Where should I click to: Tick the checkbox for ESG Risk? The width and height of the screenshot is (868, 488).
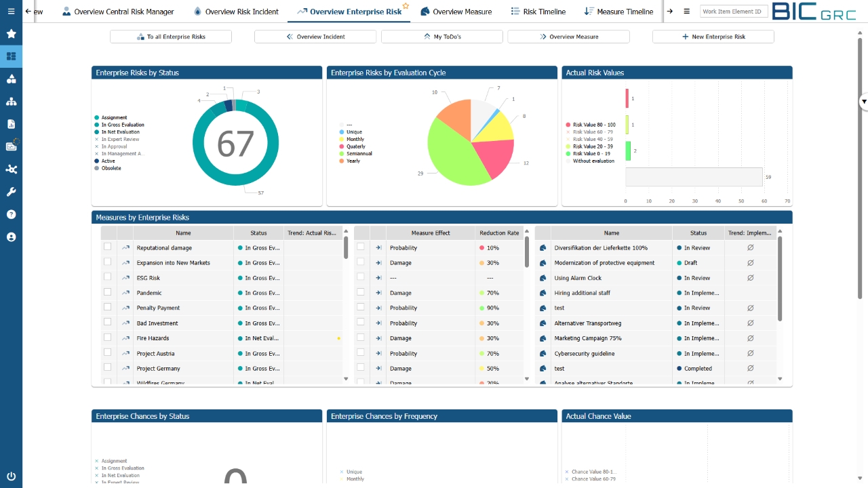(x=107, y=277)
